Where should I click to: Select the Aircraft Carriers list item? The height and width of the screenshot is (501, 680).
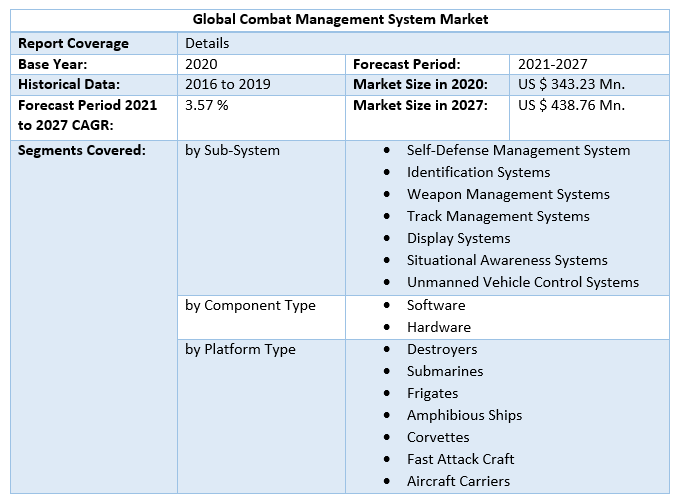[x=458, y=481]
